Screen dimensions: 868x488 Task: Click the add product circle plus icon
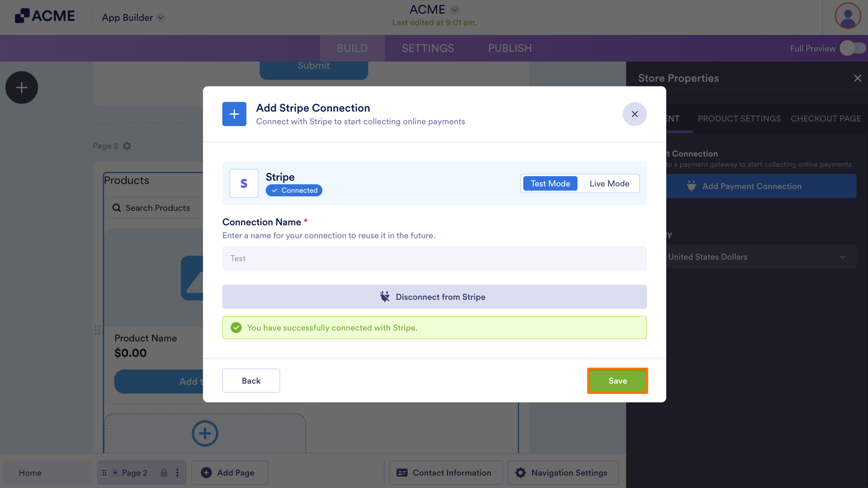point(205,433)
